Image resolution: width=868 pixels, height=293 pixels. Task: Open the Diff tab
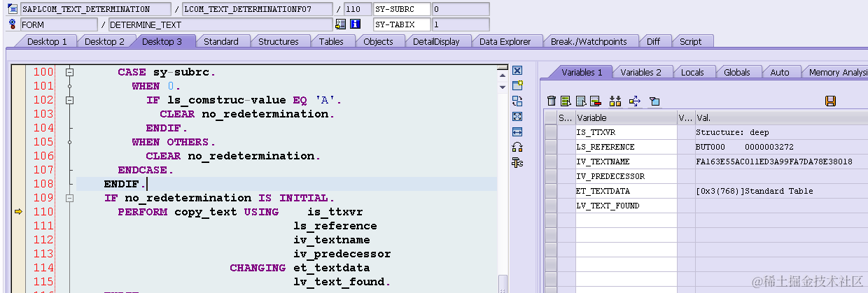click(653, 41)
